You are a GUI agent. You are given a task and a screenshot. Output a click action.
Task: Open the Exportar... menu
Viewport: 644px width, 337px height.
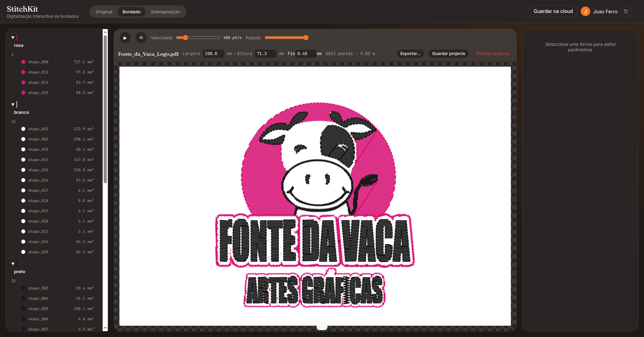click(410, 54)
